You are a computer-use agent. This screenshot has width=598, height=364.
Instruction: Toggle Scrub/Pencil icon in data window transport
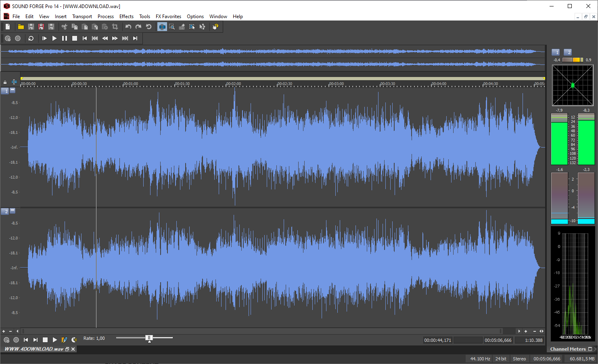click(x=65, y=340)
